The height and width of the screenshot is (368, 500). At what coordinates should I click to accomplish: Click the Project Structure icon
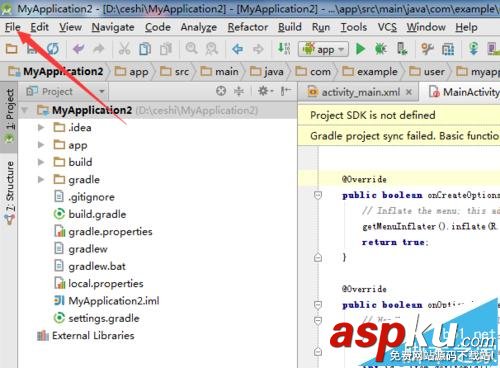point(448,49)
